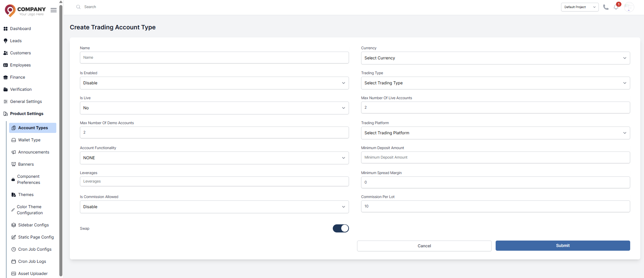Open the Select Trading Type dropdown

[x=495, y=83]
